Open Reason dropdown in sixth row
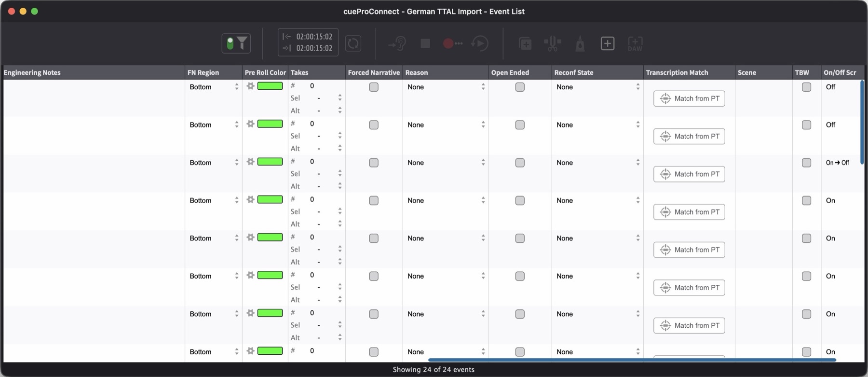 446,276
